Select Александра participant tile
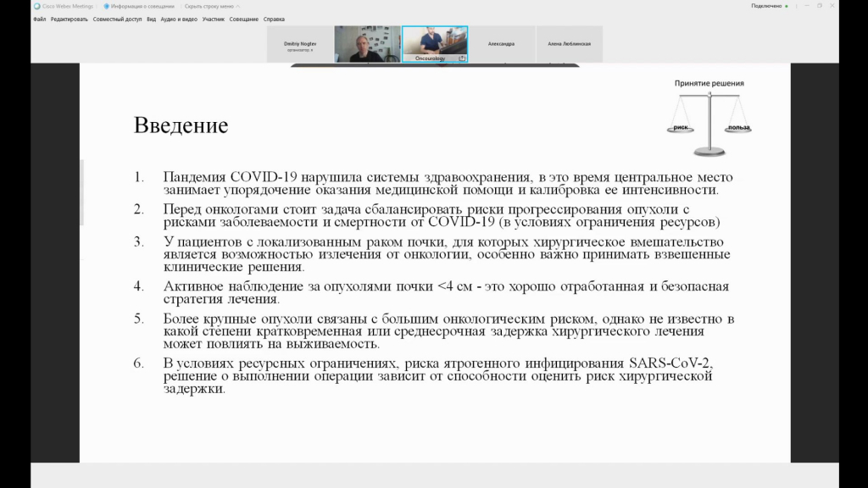This screenshot has width=868, height=488. pyautogui.click(x=501, y=44)
